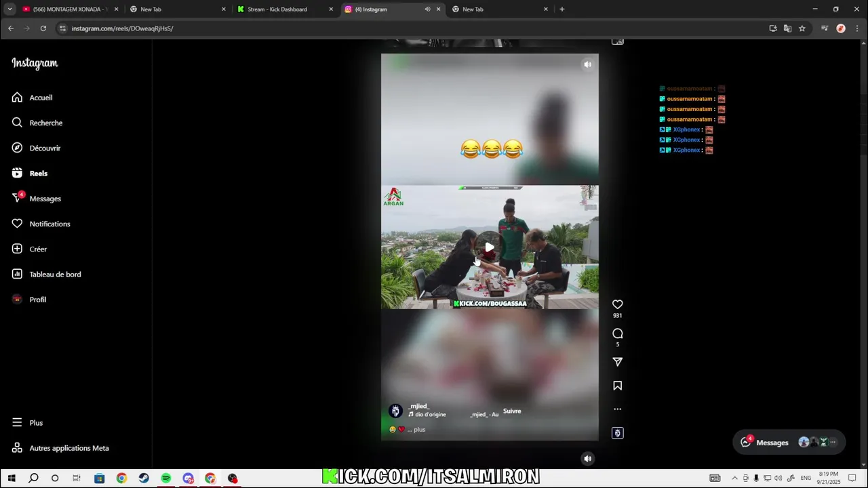Go to Accueil in Instagram sidebar
868x488 pixels.
pyautogui.click(x=41, y=98)
